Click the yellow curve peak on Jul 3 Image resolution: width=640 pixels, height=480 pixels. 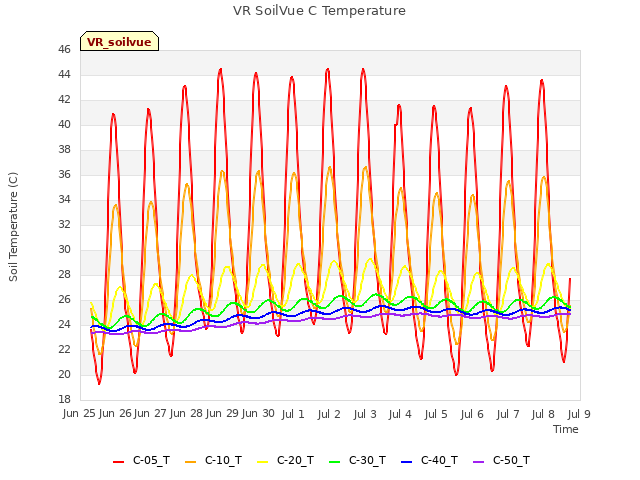click(370, 259)
